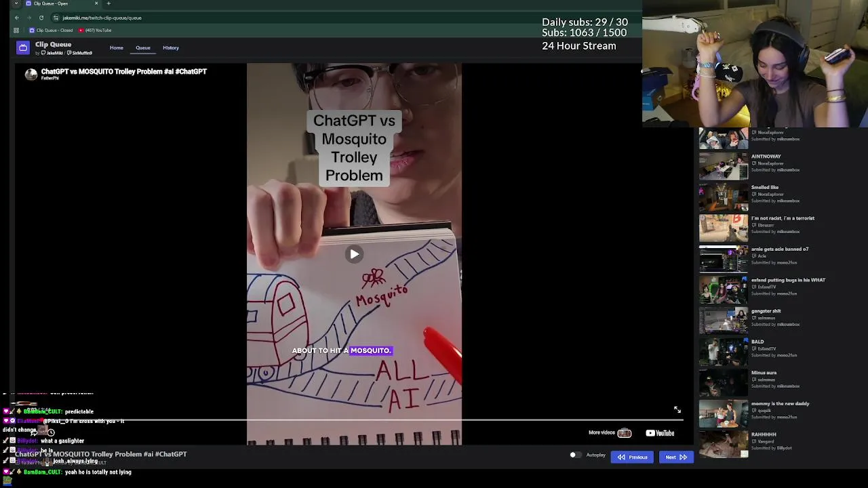This screenshot has height=488, width=868.
Task: Open the Home tab
Action: (117, 48)
